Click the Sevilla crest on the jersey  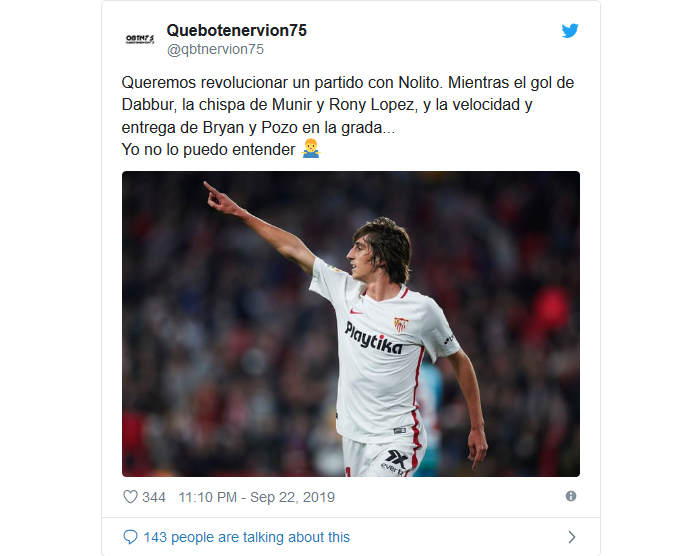pos(400,324)
